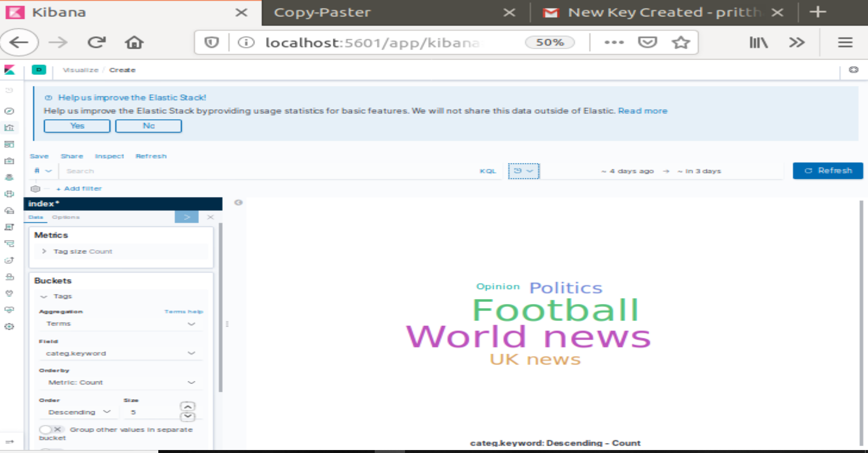
Task: Decrease bucket Size with the down stepper
Action: tap(188, 416)
